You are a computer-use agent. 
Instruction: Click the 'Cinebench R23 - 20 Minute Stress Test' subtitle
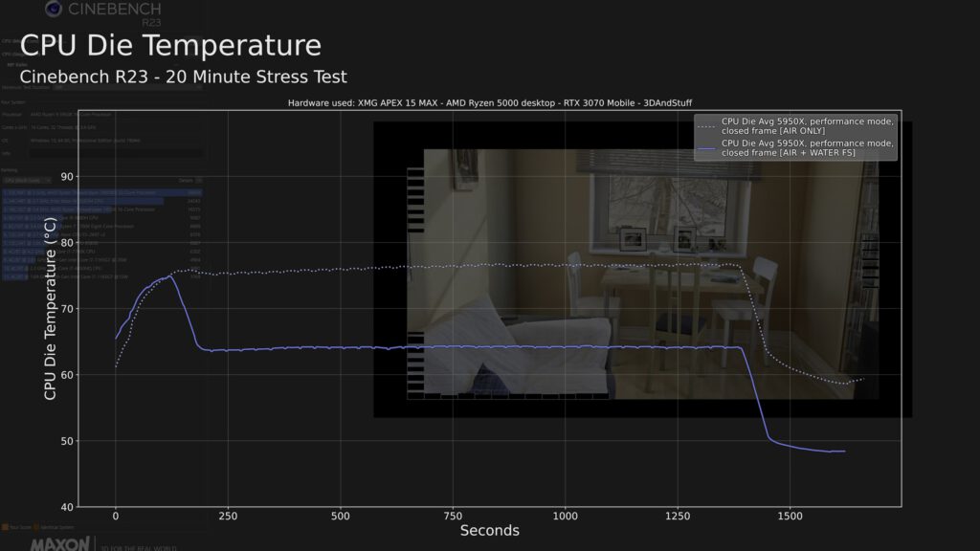point(183,77)
